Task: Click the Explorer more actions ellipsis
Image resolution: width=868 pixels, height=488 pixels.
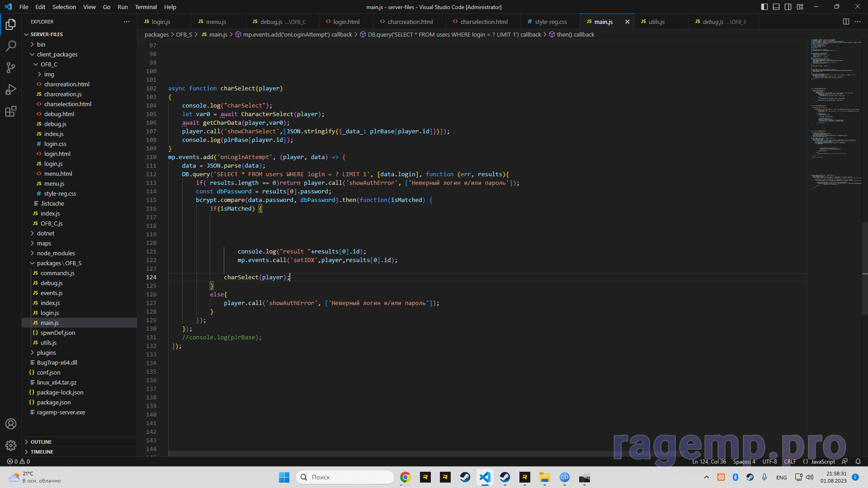Action: click(127, 22)
